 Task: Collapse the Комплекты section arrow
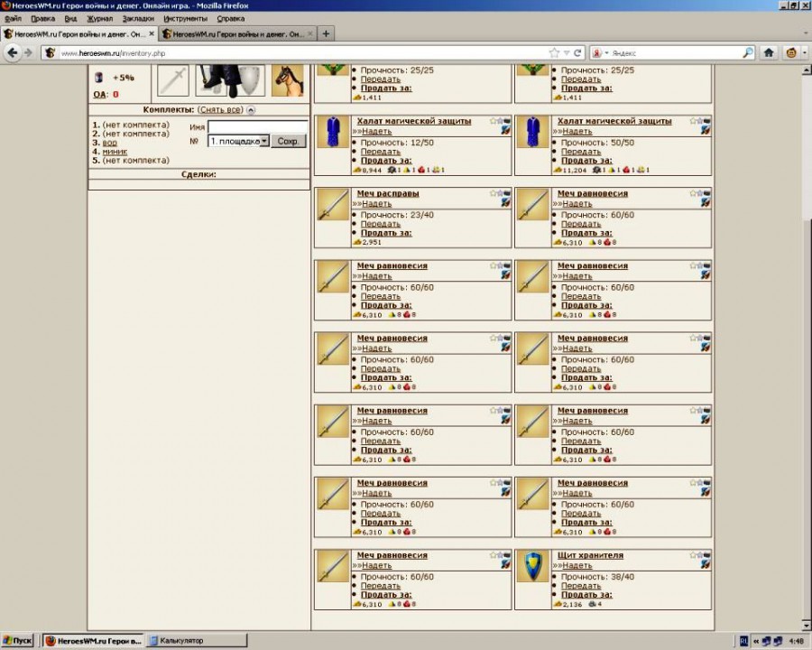pyautogui.click(x=251, y=110)
